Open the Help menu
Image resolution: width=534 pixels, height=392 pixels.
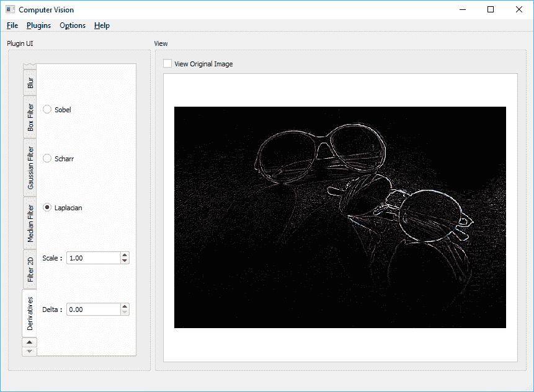[x=102, y=25]
